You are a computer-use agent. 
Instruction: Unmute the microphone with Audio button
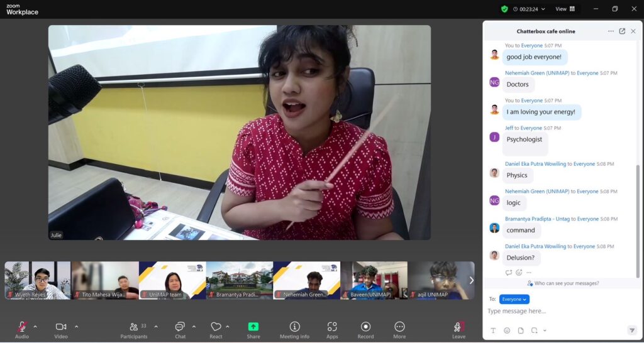coord(22,330)
